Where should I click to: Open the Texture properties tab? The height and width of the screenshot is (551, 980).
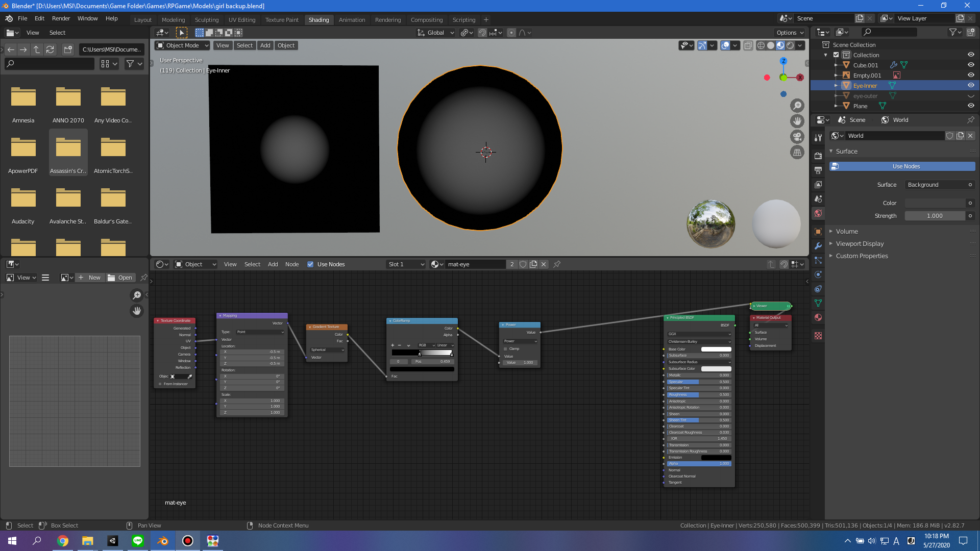pos(818,336)
